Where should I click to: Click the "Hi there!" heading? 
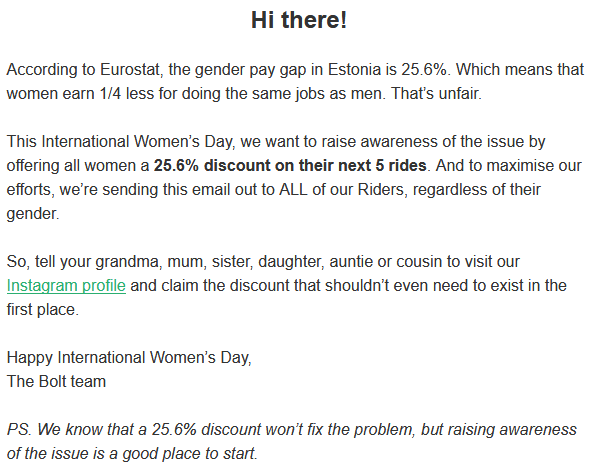(x=299, y=20)
